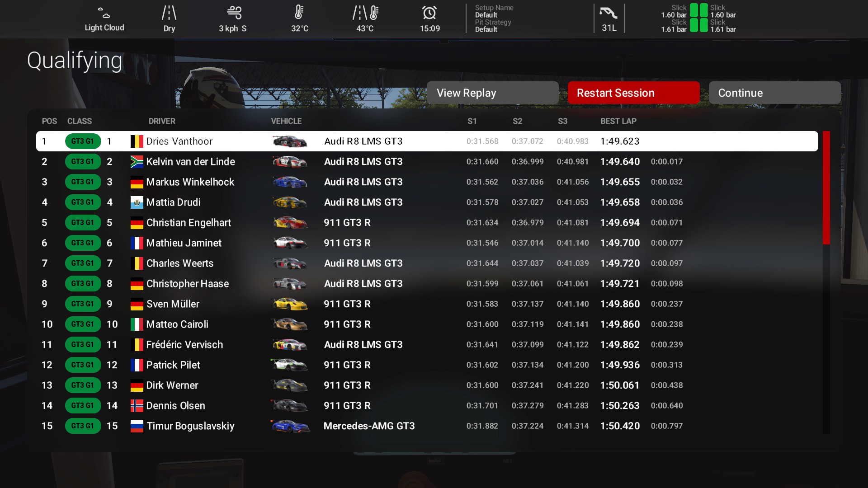Select driver name Mathieu Jaminet

pos(184,243)
